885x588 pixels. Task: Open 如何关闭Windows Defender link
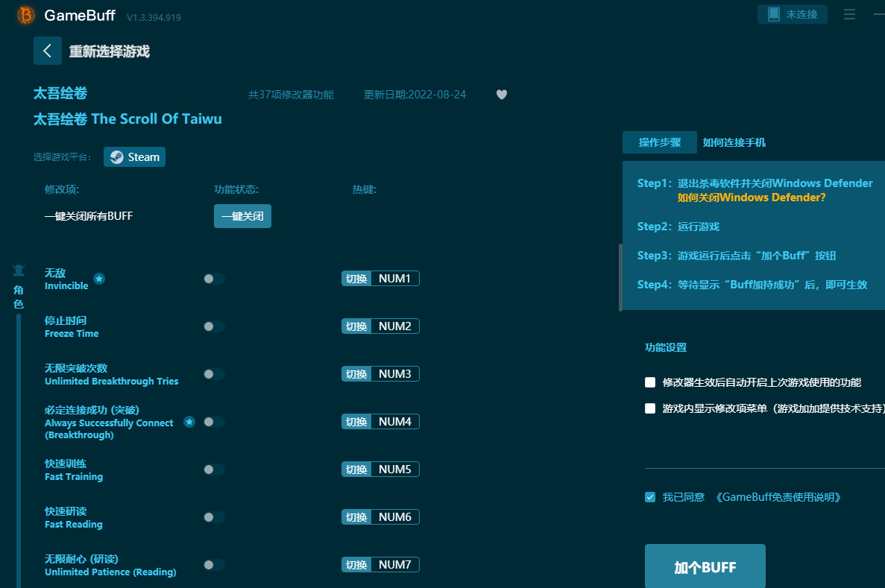point(752,197)
